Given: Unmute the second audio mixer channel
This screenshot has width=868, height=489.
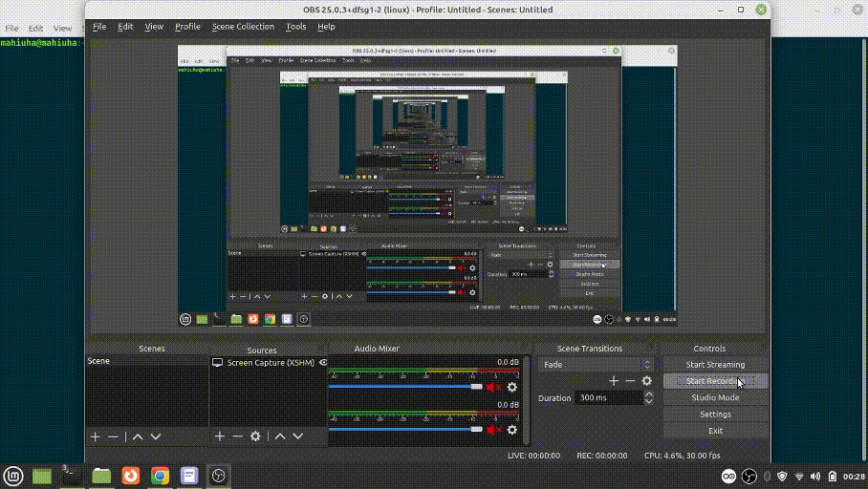Looking at the screenshot, I should tap(494, 430).
